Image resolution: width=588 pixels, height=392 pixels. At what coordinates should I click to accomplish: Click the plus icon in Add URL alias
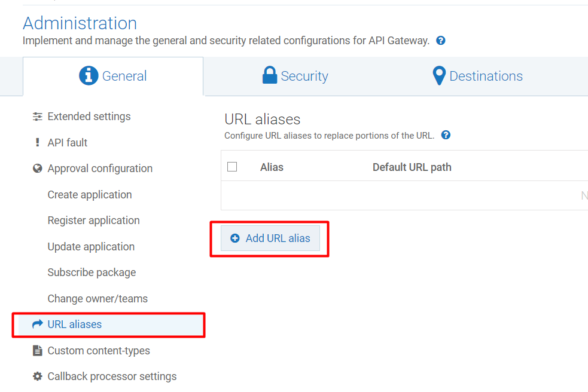(234, 238)
